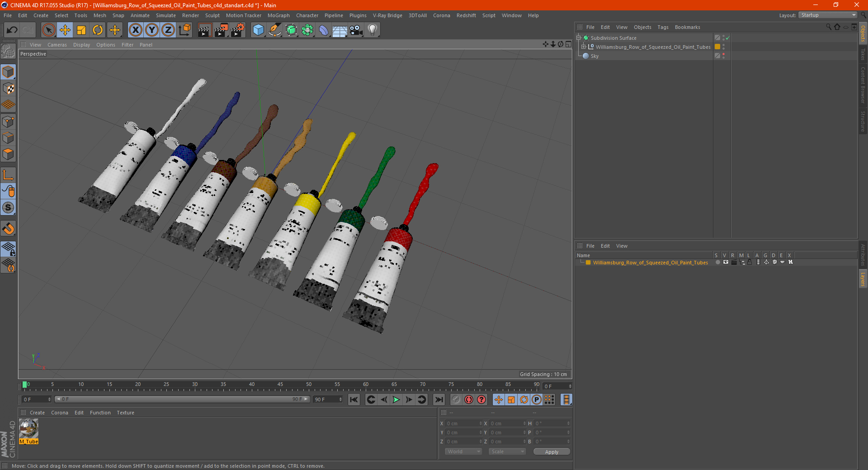Add a floor environment object
The image size is (868, 470).
pos(340,30)
